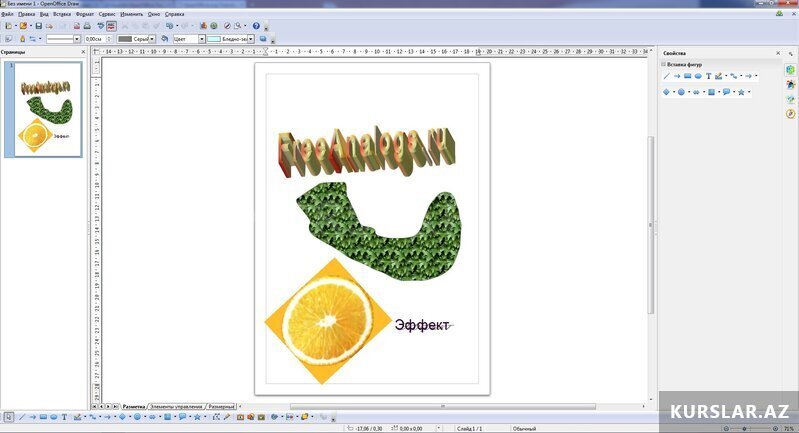Expand the line style dropdown
This screenshot has width=799, height=433.
point(77,39)
